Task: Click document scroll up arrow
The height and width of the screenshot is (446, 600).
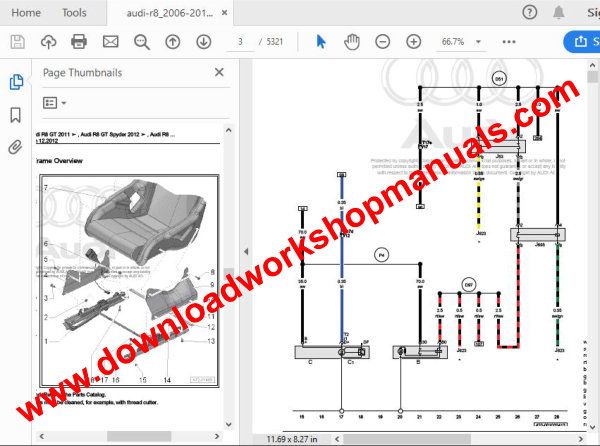Action: 592,65
